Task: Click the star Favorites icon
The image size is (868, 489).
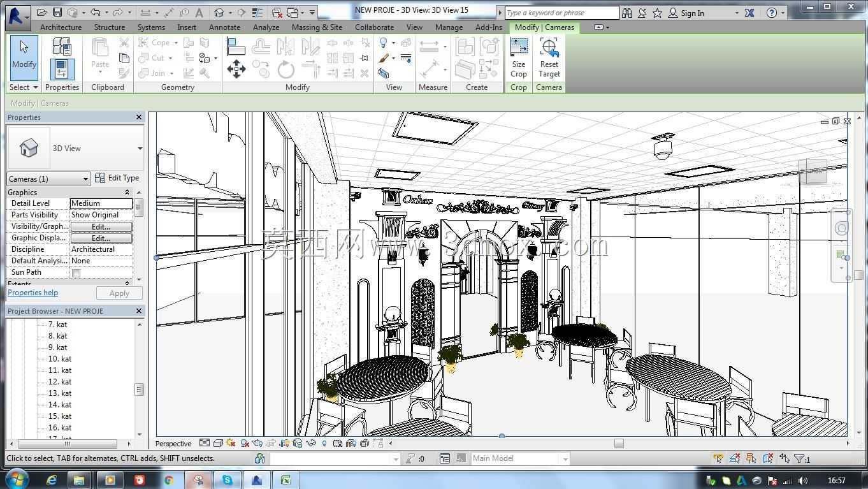Action: (x=657, y=13)
